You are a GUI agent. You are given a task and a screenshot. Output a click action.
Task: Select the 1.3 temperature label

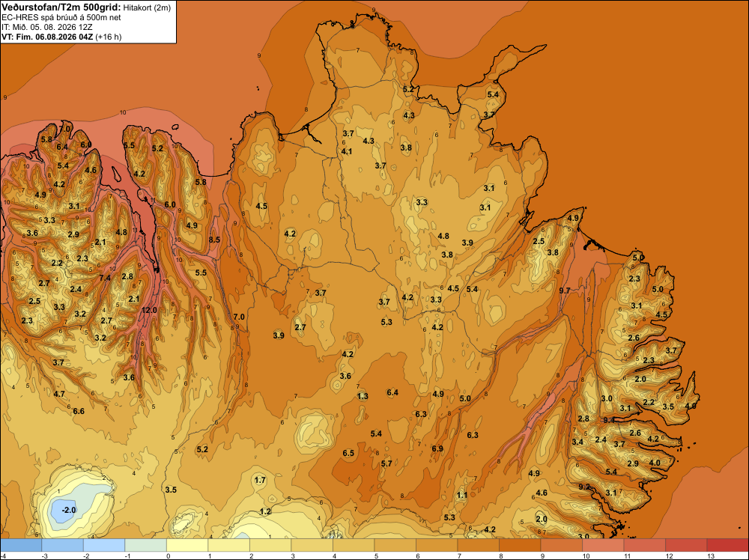(363, 396)
